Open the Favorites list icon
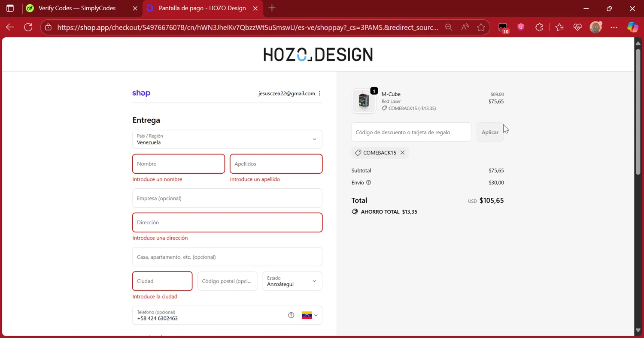644x338 pixels. coord(559,27)
